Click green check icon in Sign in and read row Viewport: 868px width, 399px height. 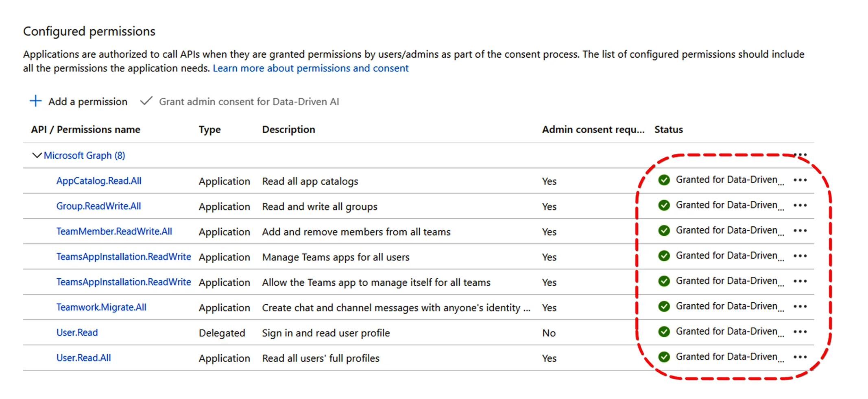pos(664,332)
